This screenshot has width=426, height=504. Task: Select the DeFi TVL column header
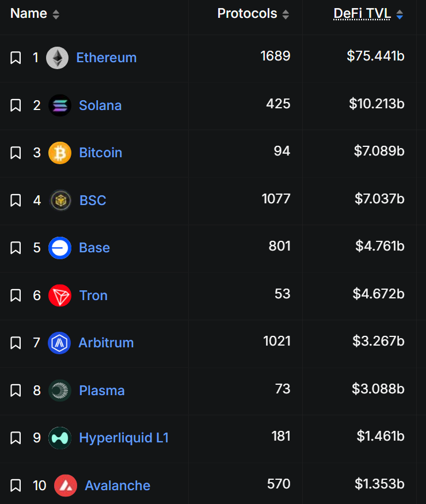(x=362, y=14)
